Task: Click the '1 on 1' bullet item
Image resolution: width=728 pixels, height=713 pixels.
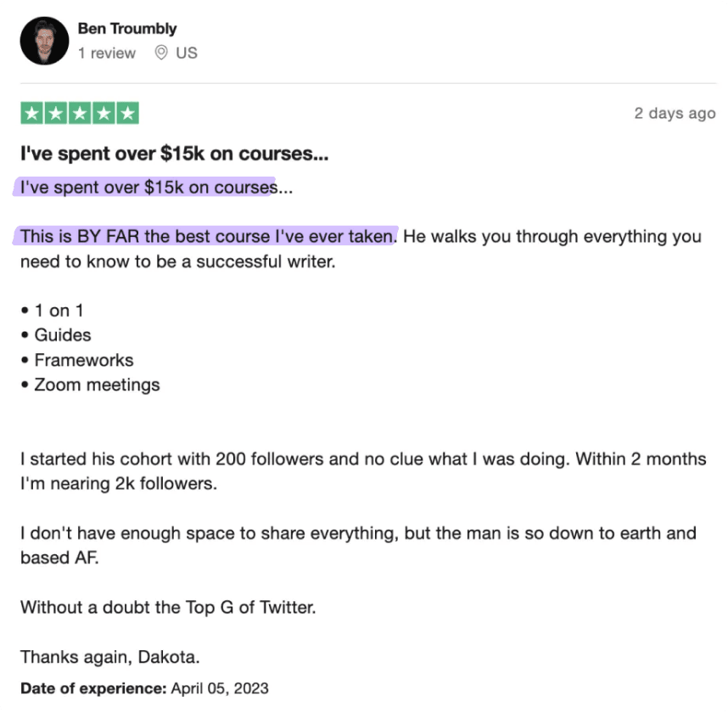Action: click(52, 311)
